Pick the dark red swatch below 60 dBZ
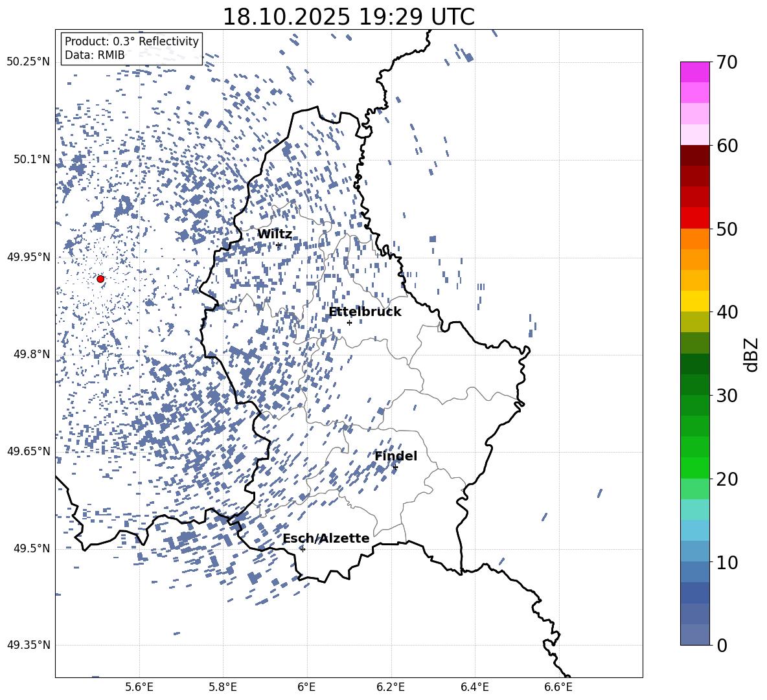This screenshot has height=700, width=767. pos(695,155)
